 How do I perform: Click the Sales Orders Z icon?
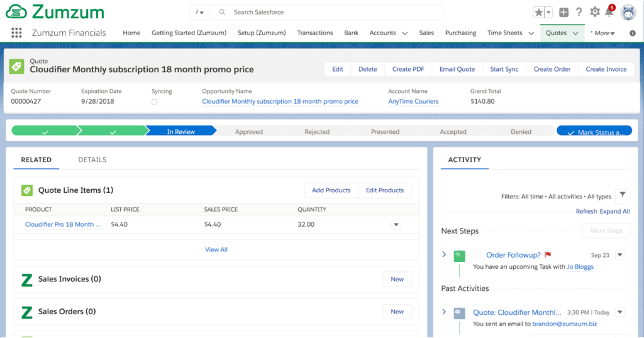(26, 313)
